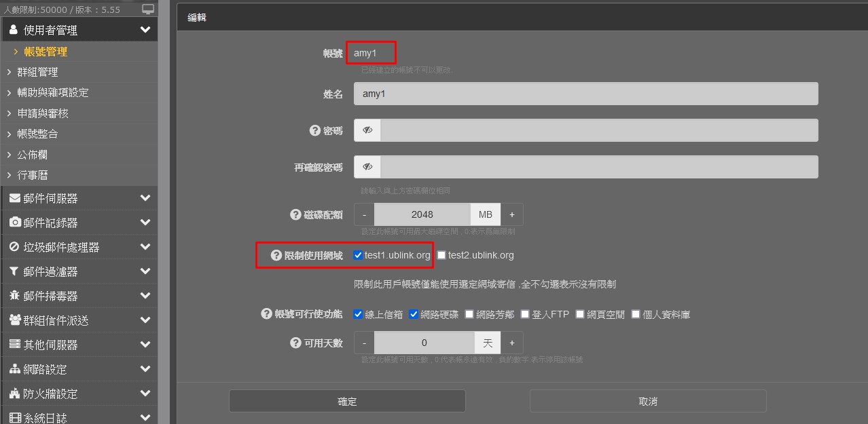The width and height of the screenshot is (868, 424).
Task: Click help icon beside 可用天數 label
Action: click(x=295, y=343)
